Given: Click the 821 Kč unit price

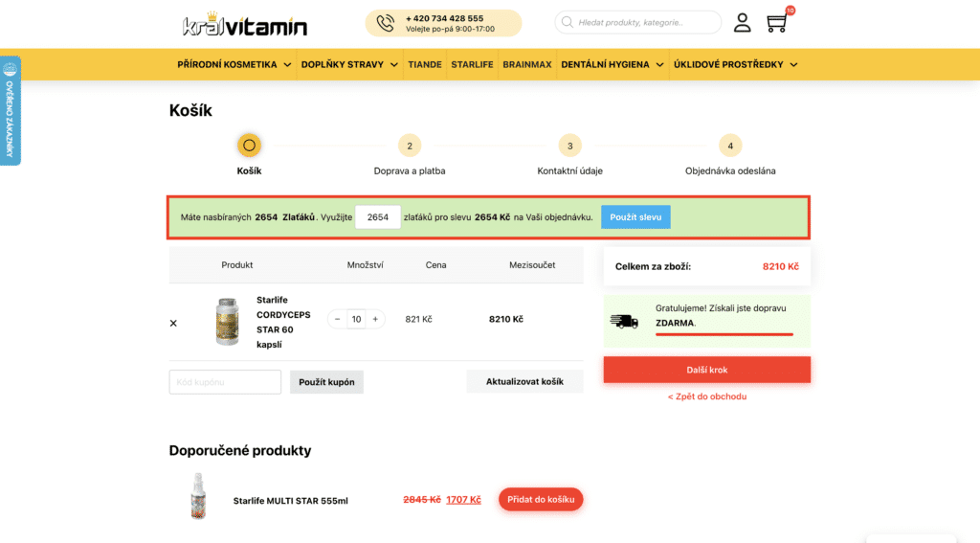Looking at the screenshot, I should tap(418, 319).
